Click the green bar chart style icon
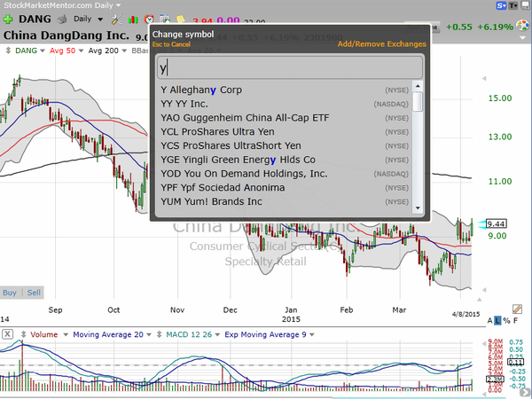 click(133, 20)
